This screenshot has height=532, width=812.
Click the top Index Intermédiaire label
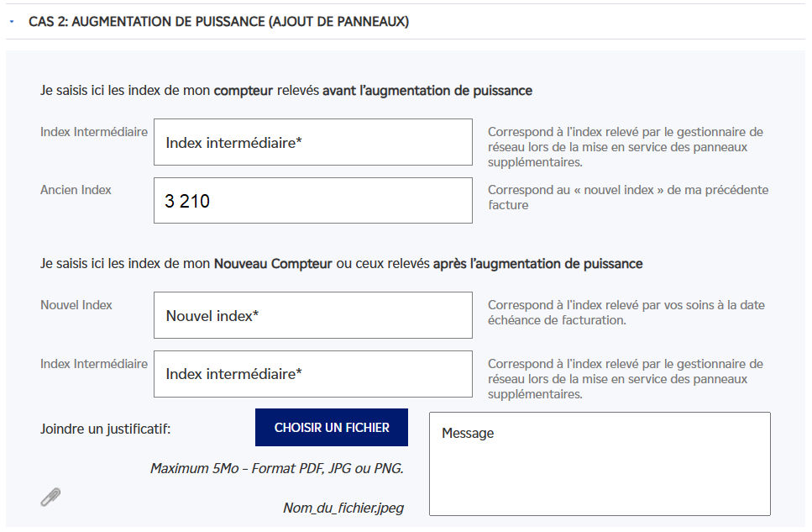94,132
